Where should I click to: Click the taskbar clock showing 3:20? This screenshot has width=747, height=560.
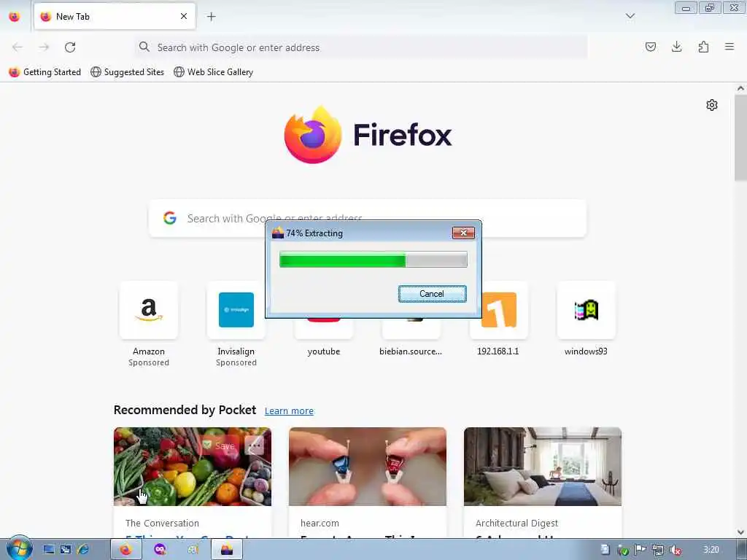click(711, 550)
